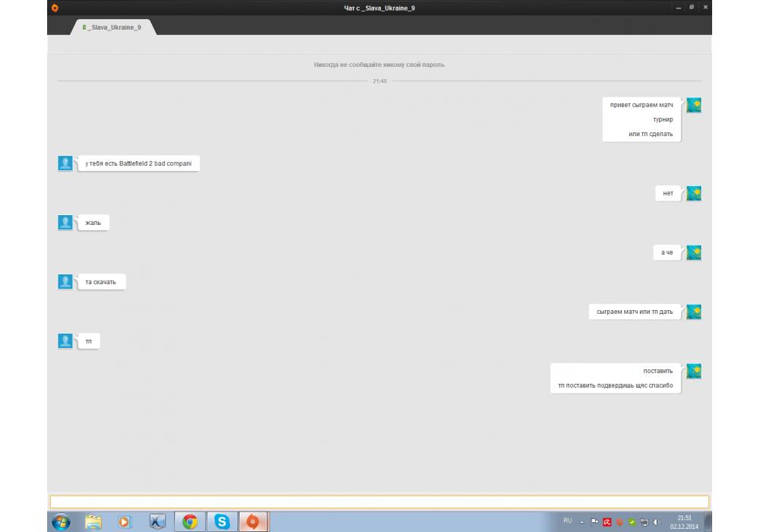
Task: Click the 'сыграем матч или тп дать' message
Action: 635,312
